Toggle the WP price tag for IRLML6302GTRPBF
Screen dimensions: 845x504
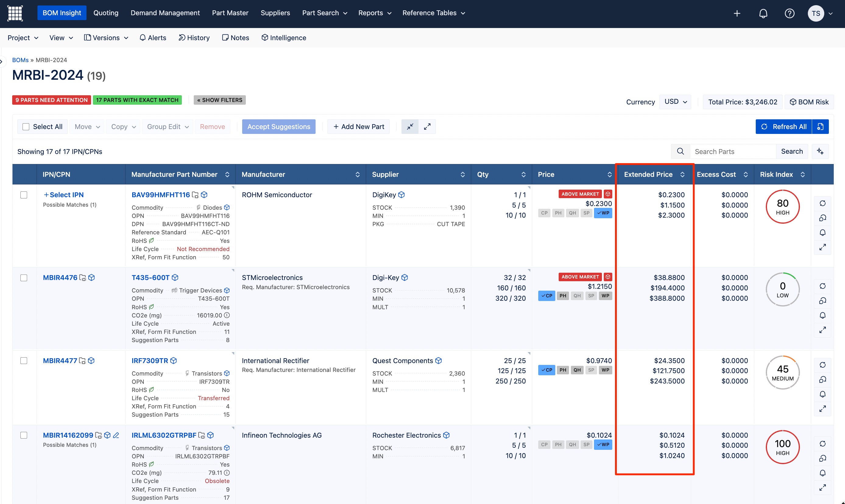point(603,444)
